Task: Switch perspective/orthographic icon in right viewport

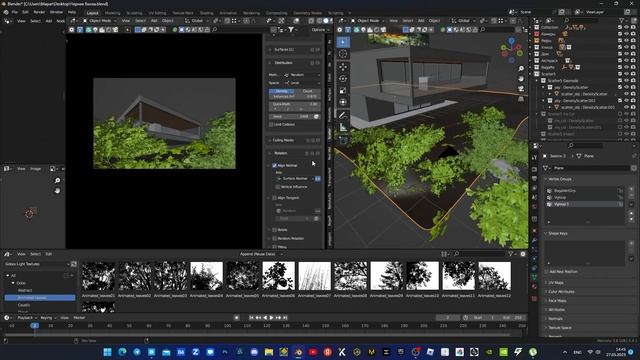Action: 521,99
